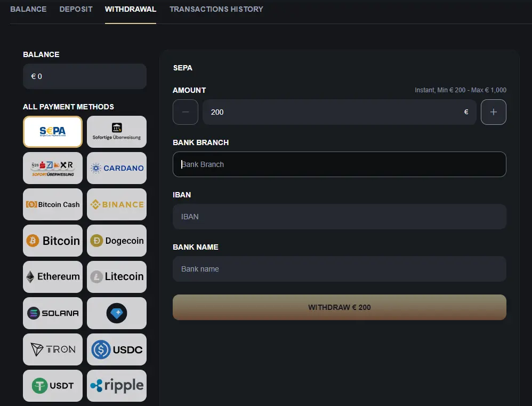Increase amount with the plus button

click(x=494, y=112)
